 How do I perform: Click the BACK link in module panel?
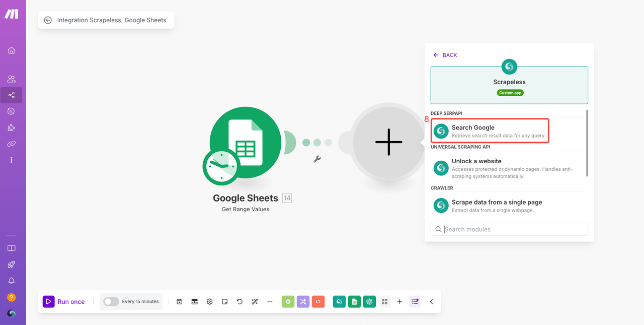coord(445,55)
